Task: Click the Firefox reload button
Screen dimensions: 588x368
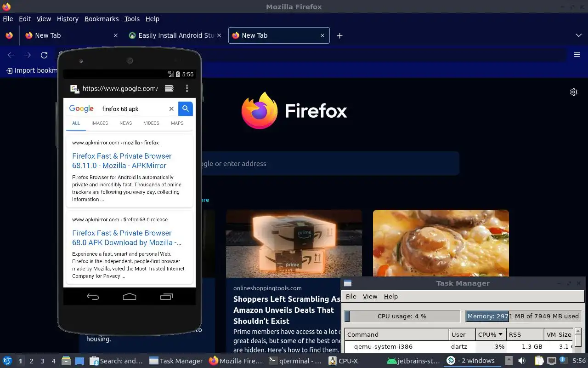Action: (x=44, y=55)
